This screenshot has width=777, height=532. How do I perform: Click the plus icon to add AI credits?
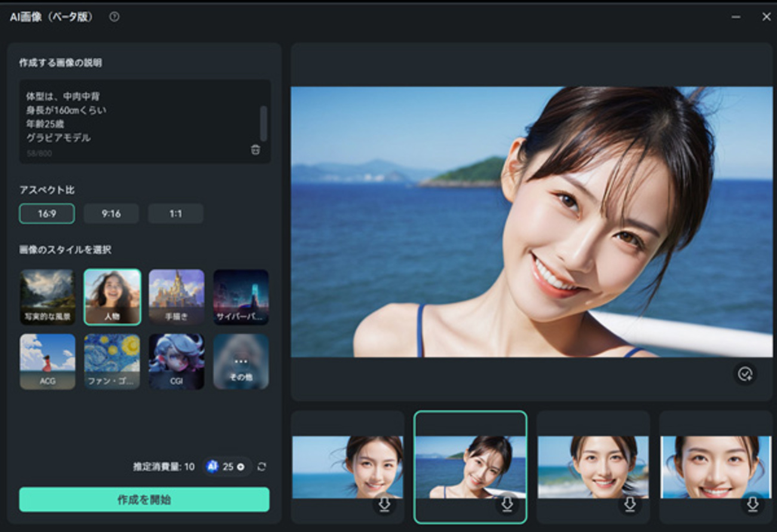(241, 467)
